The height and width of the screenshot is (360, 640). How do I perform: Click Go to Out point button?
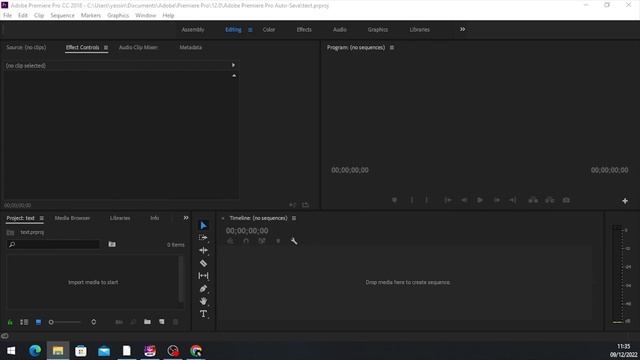513,200
